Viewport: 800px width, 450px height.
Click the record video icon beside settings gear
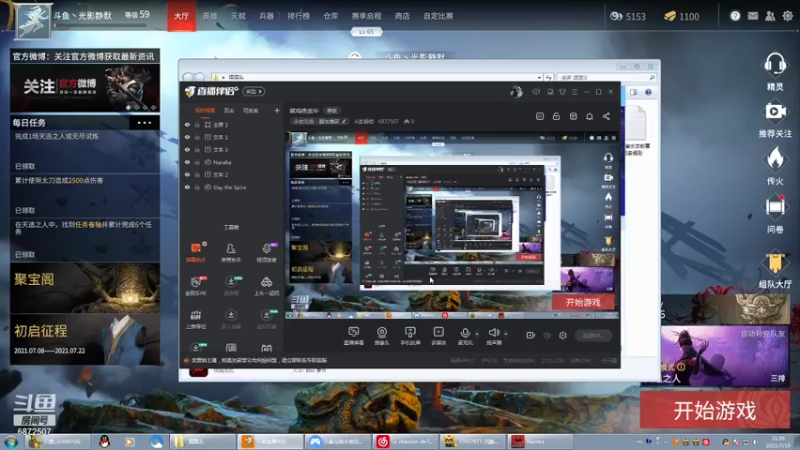(x=531, y=335)
